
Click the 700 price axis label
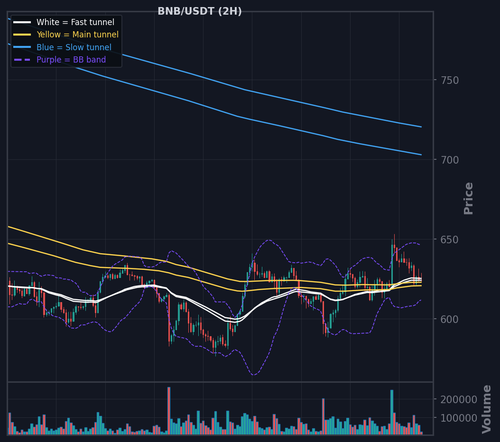point(450,160)
